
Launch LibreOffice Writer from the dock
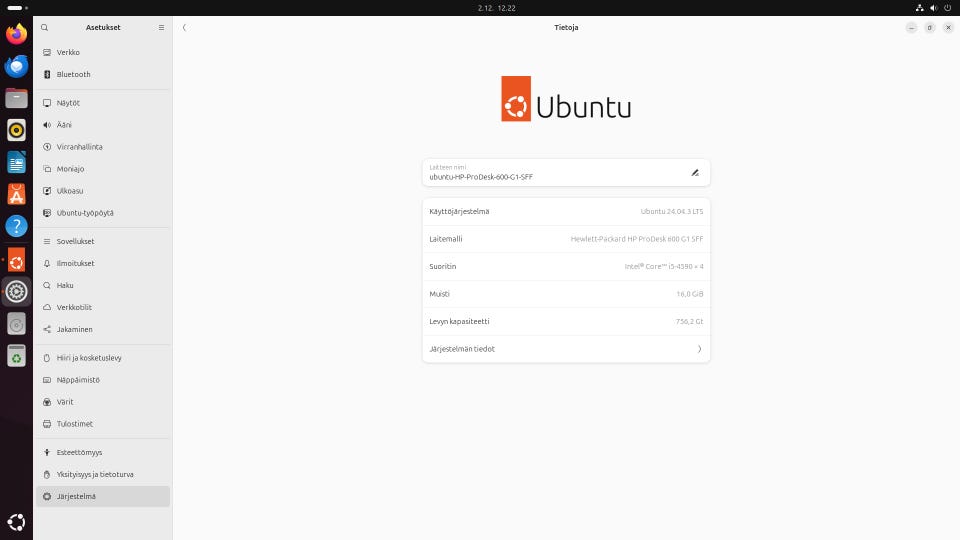pyautogui.click(x=17, y=163)
